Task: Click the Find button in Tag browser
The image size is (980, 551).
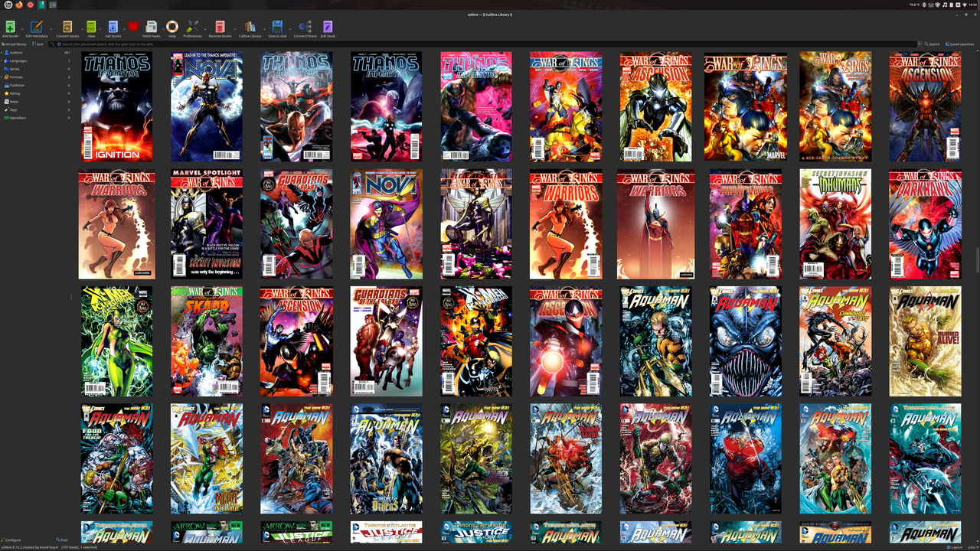Action: 62,540
